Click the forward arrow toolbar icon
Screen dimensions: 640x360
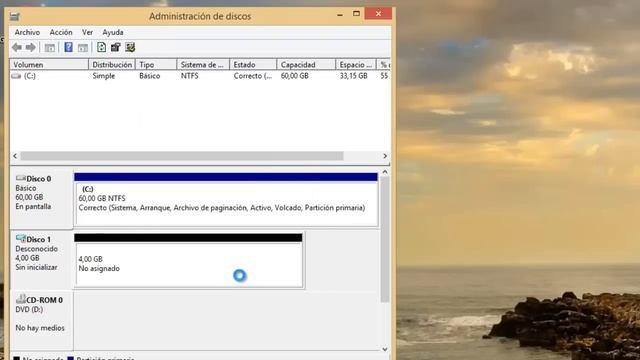point(31,47)
